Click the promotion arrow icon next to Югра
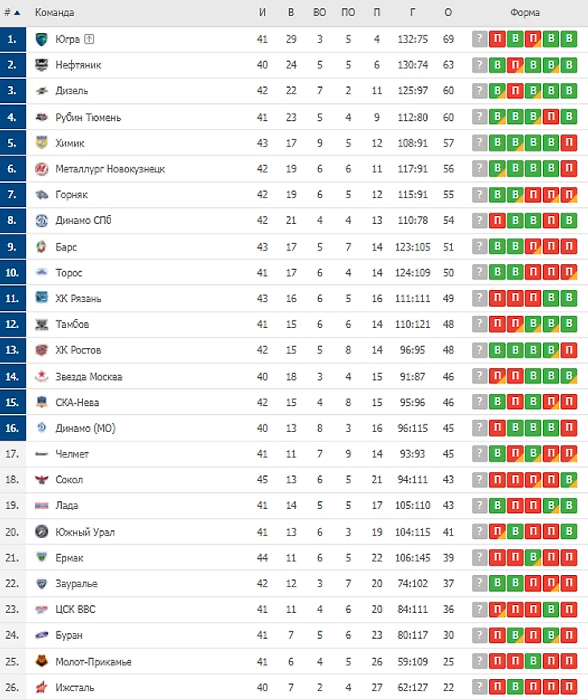The image size is (588, 700). pos(89,39)
